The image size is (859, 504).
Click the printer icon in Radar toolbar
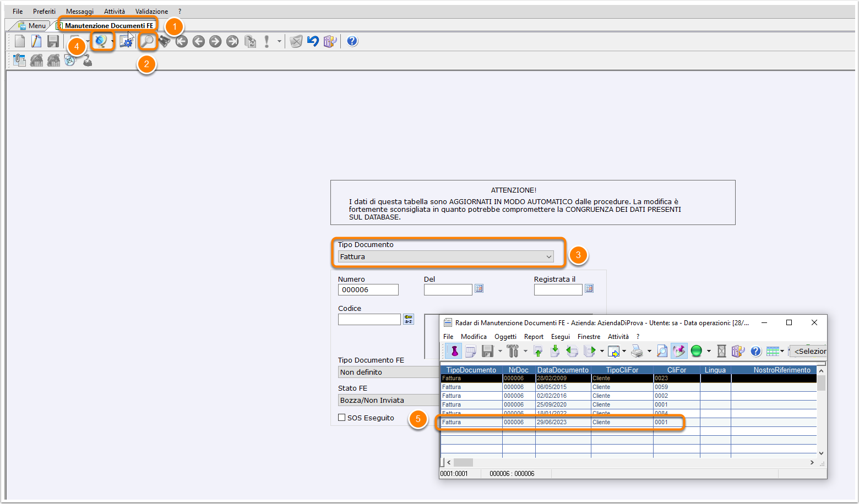tap(637, 351)
